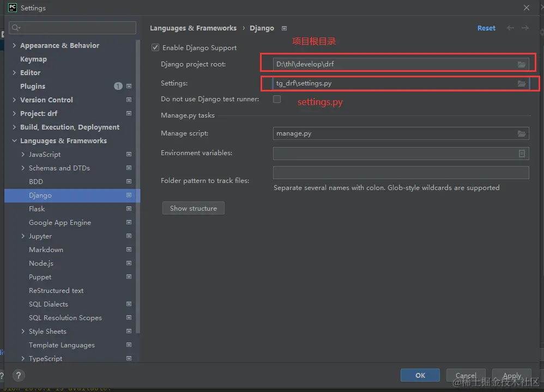Open folder browser for Django project root
Viewport: 544px width, 392px height.
(x=522, y=64)
